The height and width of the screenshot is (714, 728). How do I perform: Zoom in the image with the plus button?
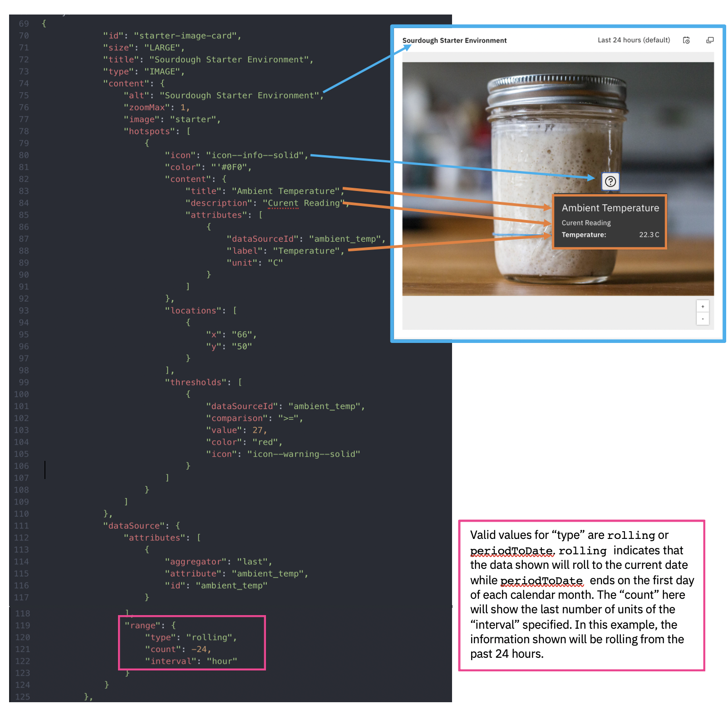tap(703, 307)
